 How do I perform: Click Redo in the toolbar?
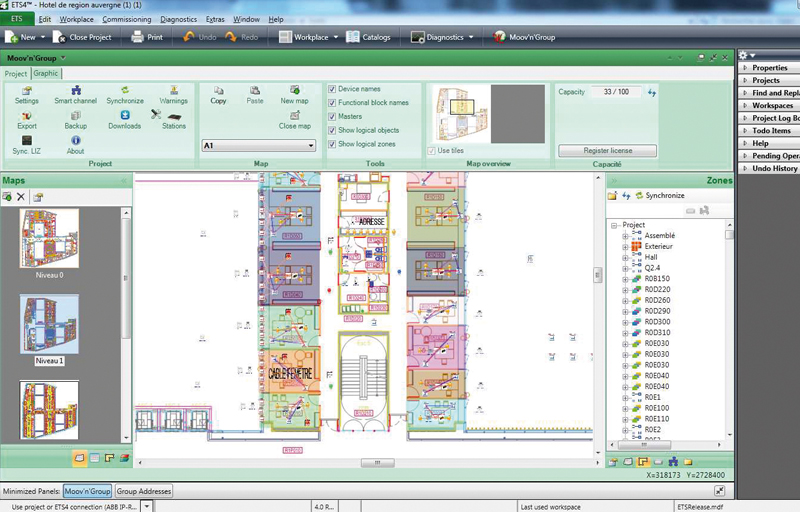point(242,37)
